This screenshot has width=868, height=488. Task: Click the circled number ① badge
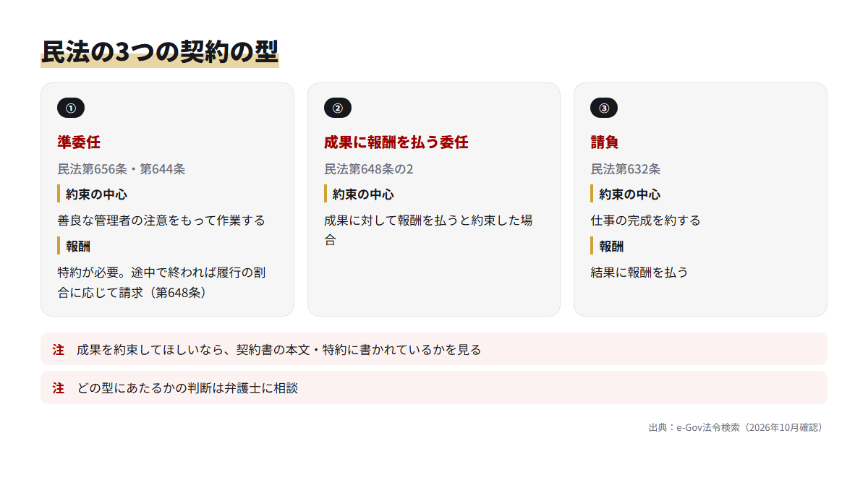point(71,108)
